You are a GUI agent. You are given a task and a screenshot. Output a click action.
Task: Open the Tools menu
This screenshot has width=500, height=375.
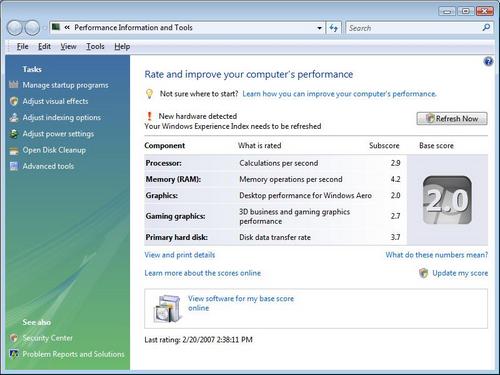click(95, 47)
